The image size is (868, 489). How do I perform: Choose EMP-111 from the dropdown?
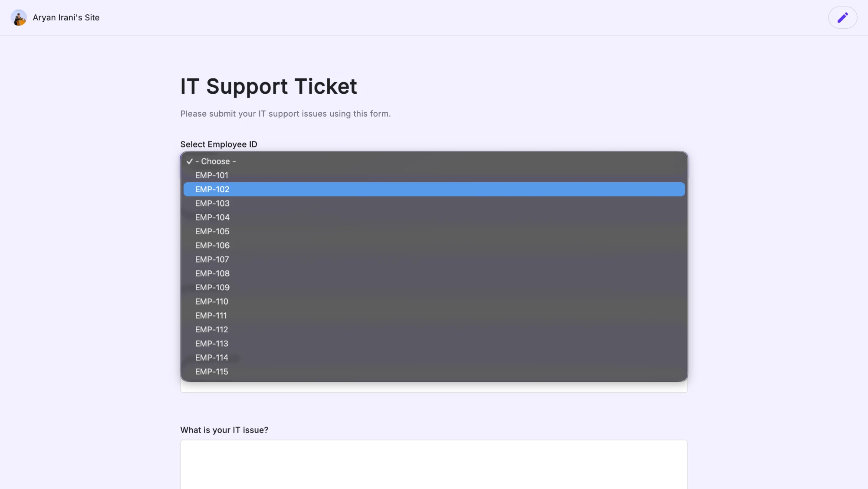point(434,315)
